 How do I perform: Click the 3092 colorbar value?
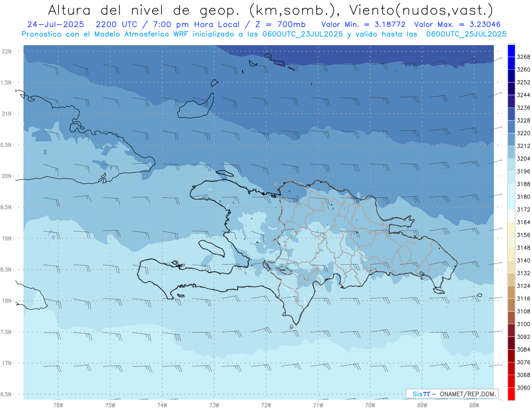pos(524,337)
